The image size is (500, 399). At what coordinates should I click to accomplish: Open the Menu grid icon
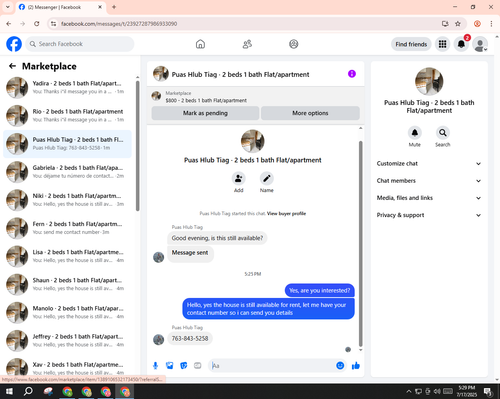(x=442, y=44)
